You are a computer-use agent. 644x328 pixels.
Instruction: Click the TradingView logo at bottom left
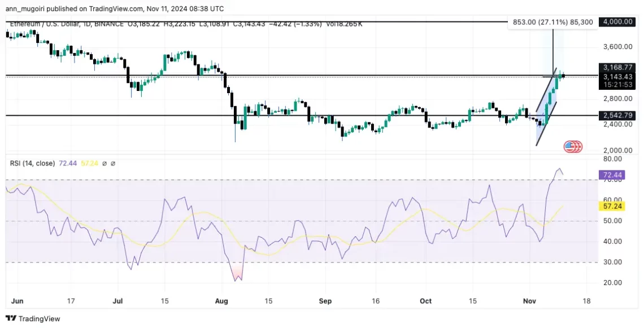point(32,318)
